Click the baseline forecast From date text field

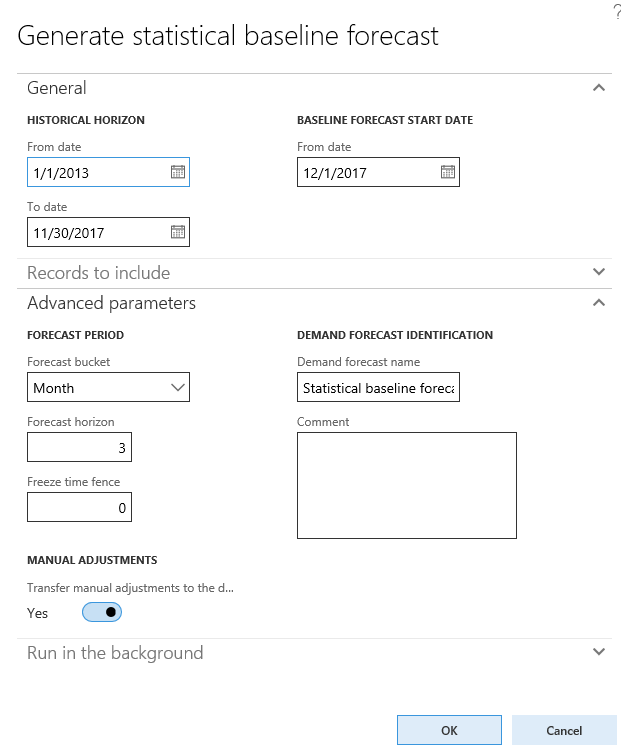365,172
